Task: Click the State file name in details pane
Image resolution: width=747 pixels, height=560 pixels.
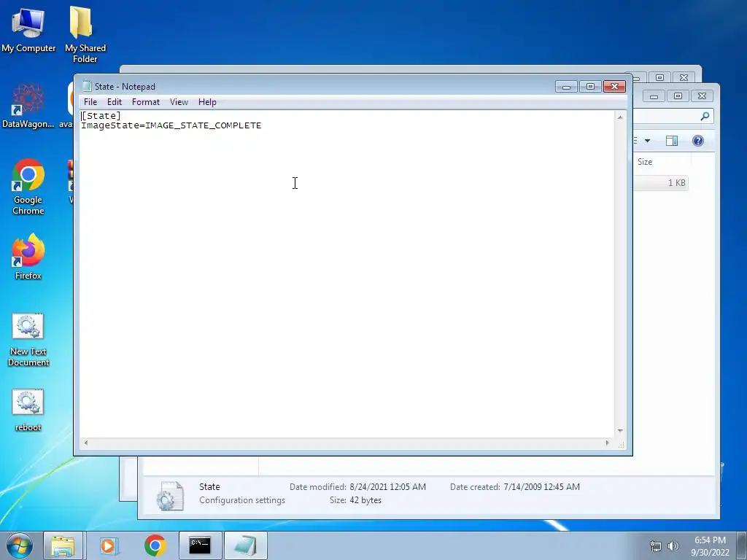Action: click(x=209, y=486)
